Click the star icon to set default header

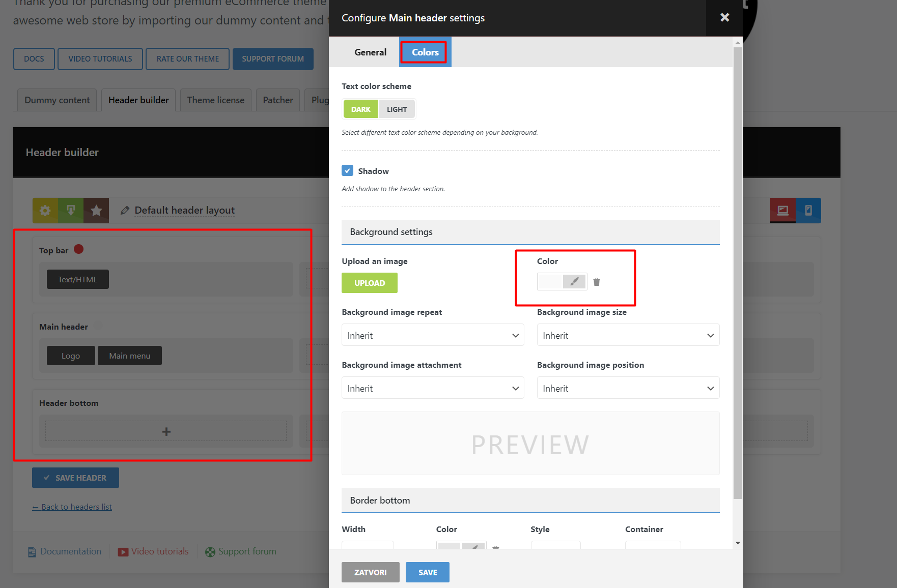tap(96, 211)
